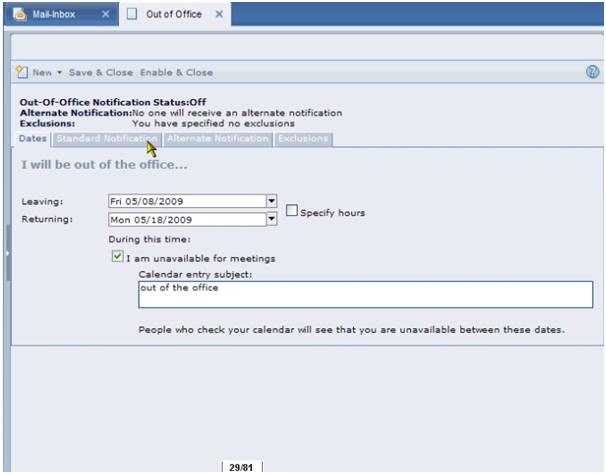Open the Returning date picker dropdown
The height and width of the screenshot is (474, 606).
click(272, 219)
